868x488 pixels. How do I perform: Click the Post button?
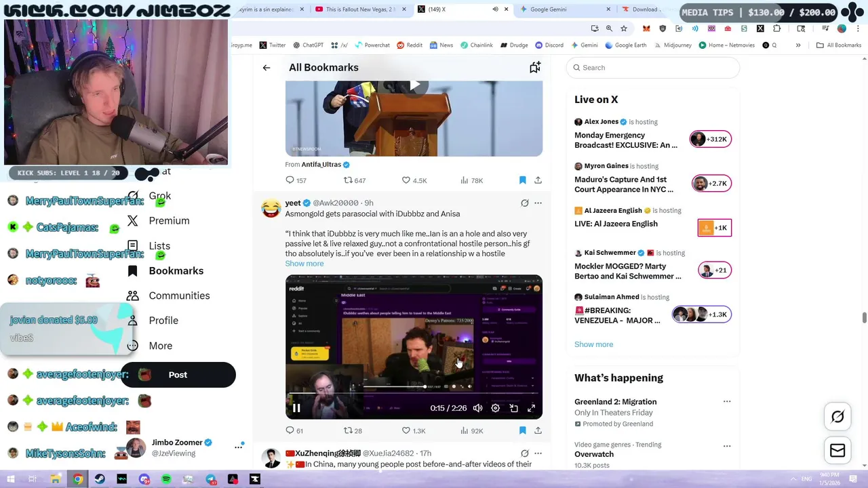pyautogui.click(x=178, y=375)
